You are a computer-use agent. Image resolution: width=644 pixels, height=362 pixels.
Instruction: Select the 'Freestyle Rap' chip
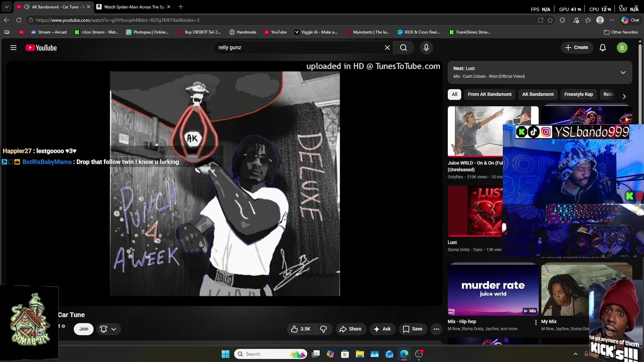coord(579,95)
